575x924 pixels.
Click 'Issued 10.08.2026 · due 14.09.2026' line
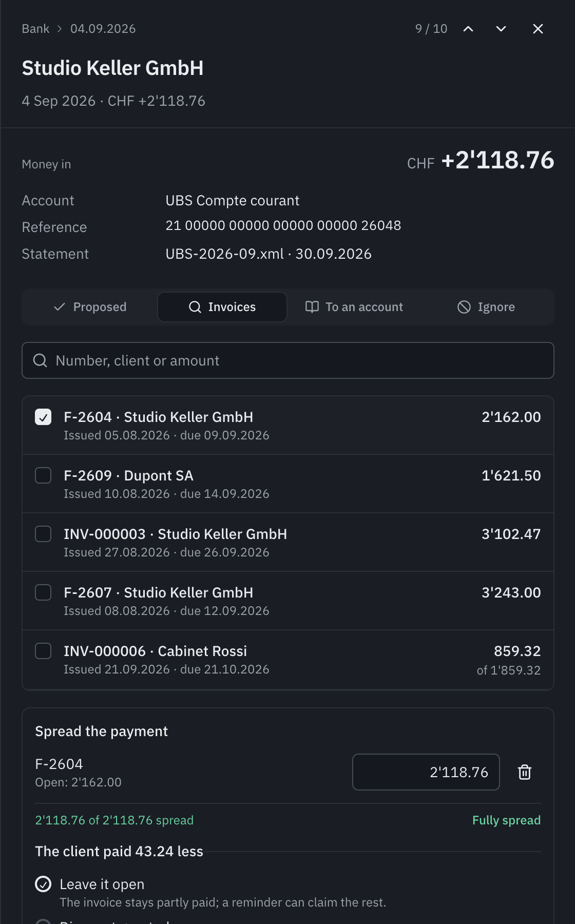[x=166, y=494]
